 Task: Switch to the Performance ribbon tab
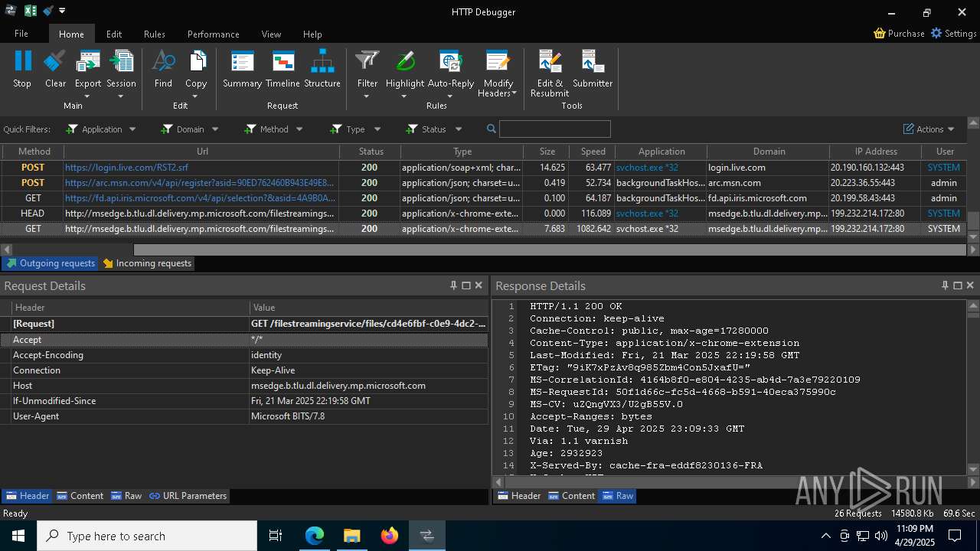214,34
